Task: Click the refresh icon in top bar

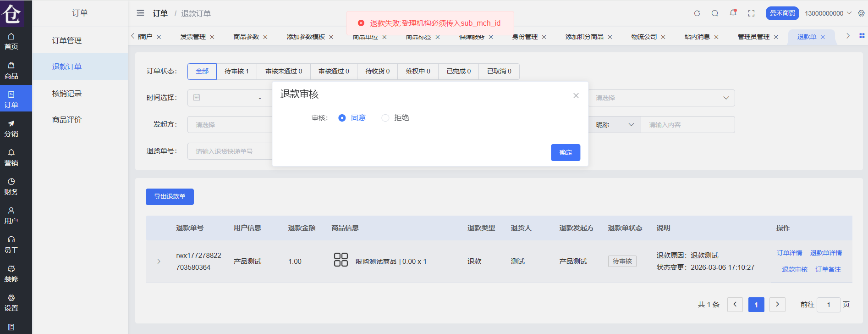Action: (x=697, y=13)
